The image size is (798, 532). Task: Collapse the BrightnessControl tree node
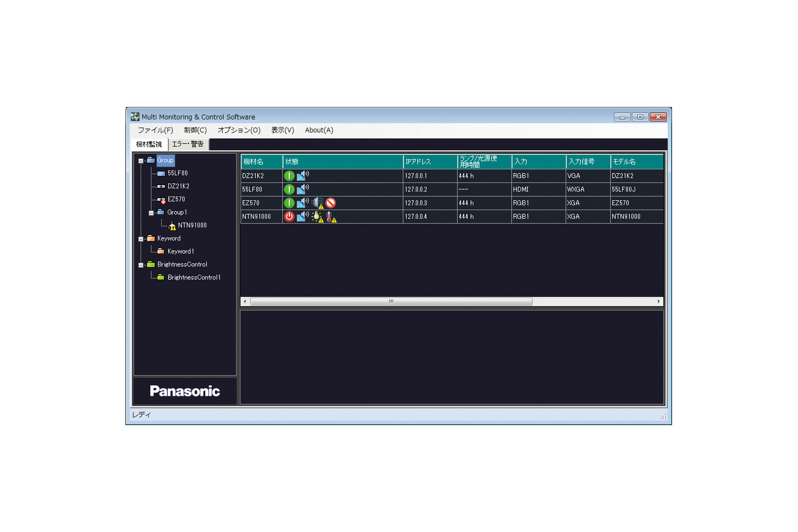(141, 265)
